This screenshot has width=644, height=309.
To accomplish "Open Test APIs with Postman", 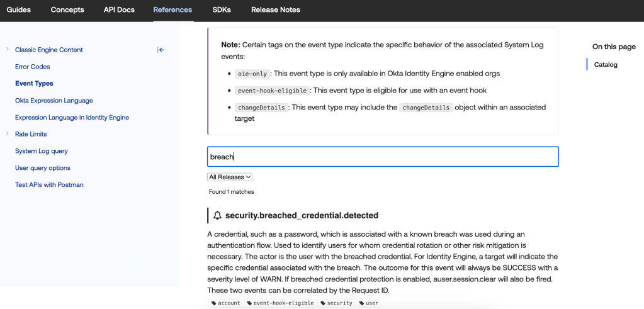I will click(49, 185).
